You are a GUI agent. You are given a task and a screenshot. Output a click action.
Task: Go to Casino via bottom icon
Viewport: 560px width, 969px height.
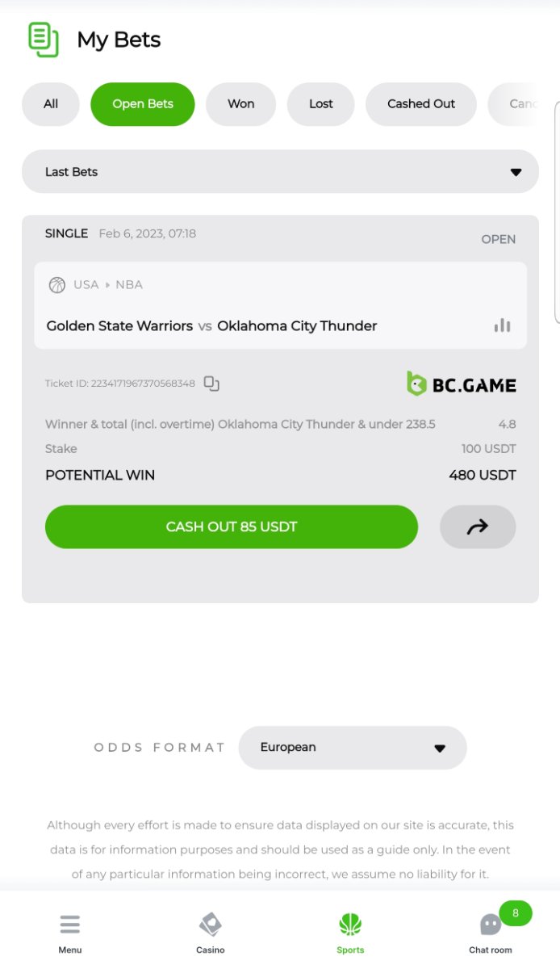(211, 925)
